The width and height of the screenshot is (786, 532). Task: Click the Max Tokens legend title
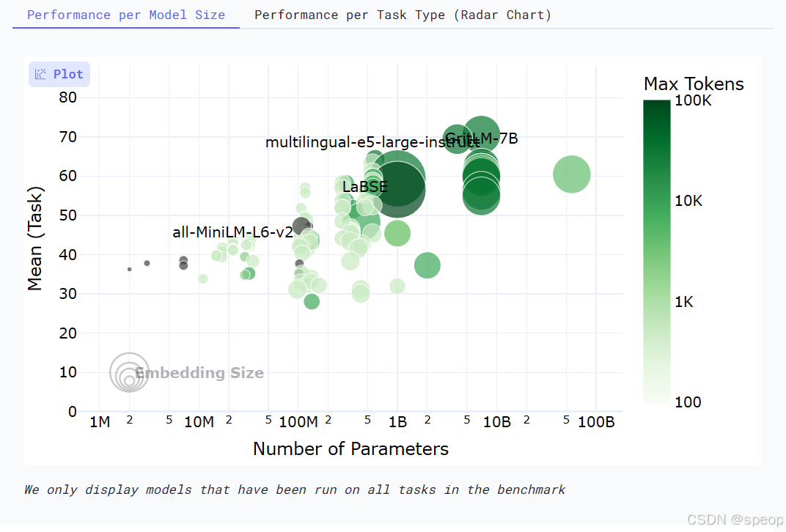(x=694, y=84)
